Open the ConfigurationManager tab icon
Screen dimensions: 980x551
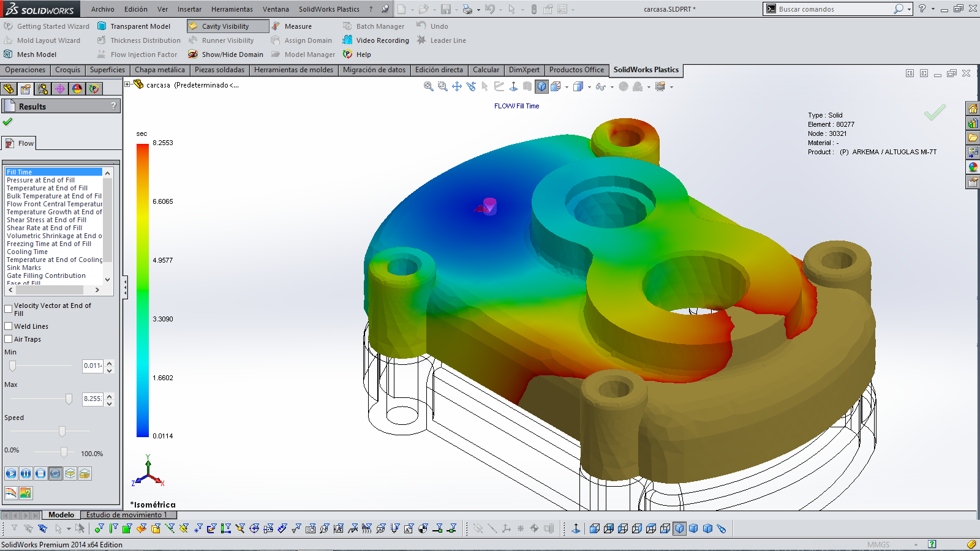tap(43, 89)
